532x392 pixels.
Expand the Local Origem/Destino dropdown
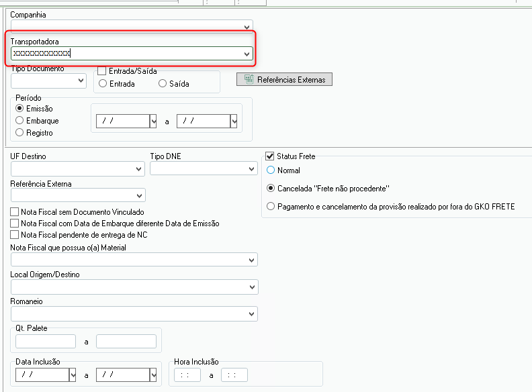(252, 287)
